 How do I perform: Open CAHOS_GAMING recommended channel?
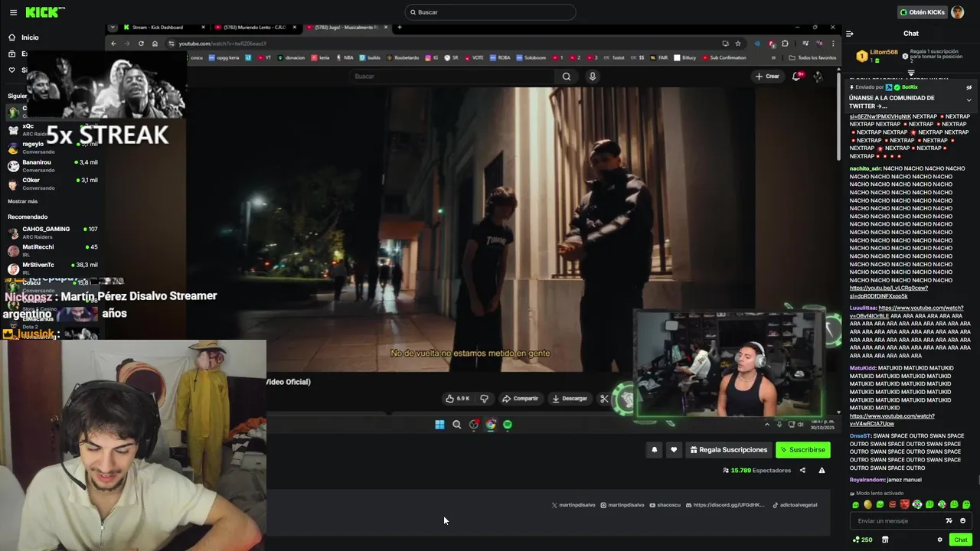pos(52,233)
